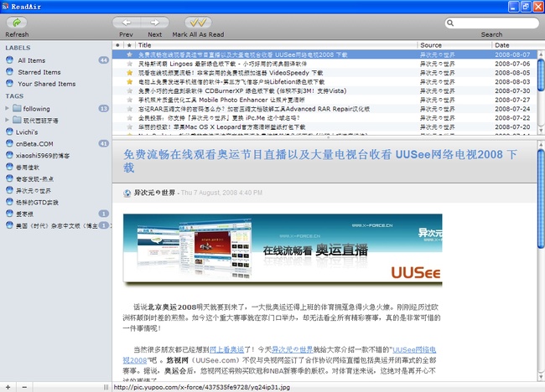Image resolution: width=545 pixels, height=392 pixels.
Task: Select the Advanced RAR Repair article
Action: pyautogui.click(x=254, y=109)
